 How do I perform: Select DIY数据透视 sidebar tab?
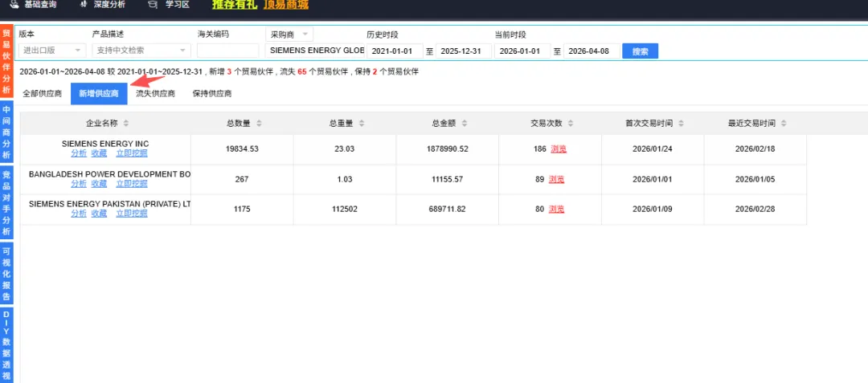pos(6,344)
